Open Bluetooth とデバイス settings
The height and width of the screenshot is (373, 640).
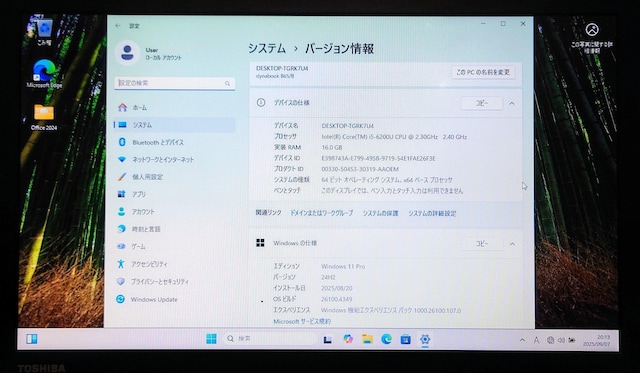[174, 142]
